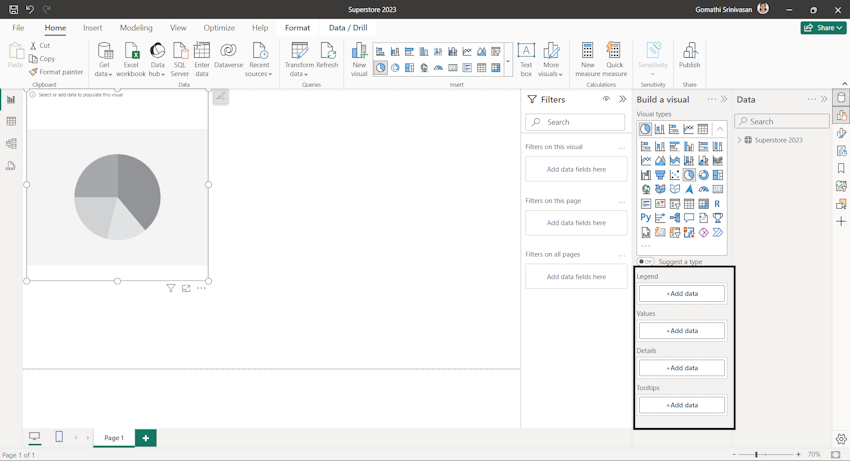The width and height of the screenshot is (850, 461).
Task: Switch to Table view in left sidebar
Action: (x=11, y=122)
